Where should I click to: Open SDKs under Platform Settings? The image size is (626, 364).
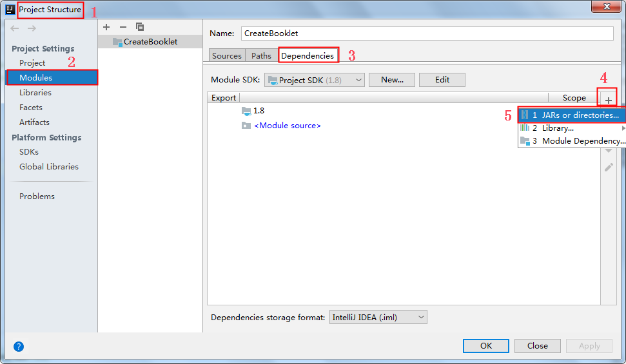(29, 151)
